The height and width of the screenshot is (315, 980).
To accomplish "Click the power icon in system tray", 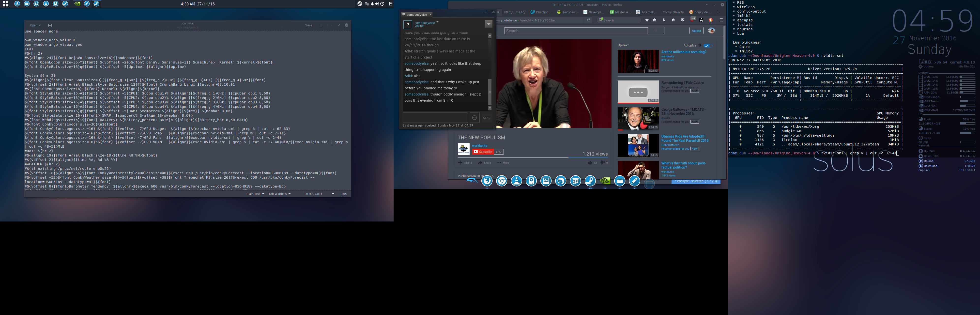I will coord(382,4).
